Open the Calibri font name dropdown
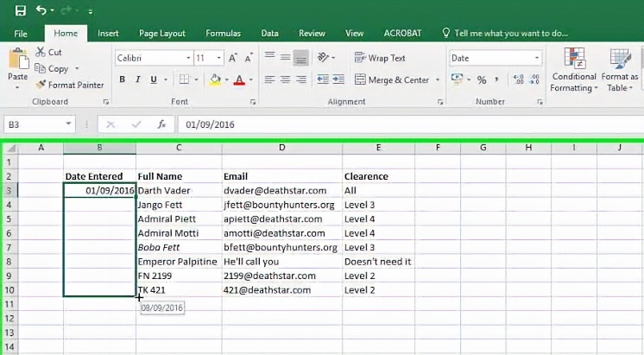This screenshot has height=355, width=644. pyautogui.click(x=188, y=58)
